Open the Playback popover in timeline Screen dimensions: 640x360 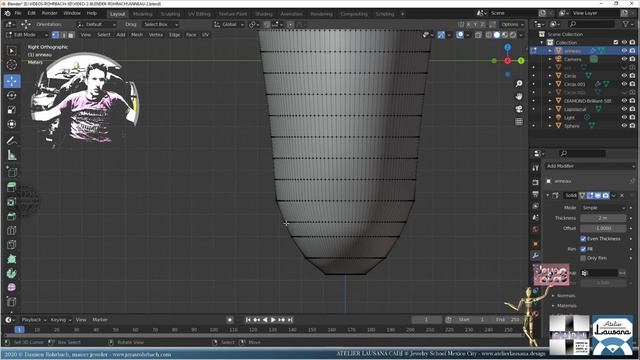(x=34, y=320)
